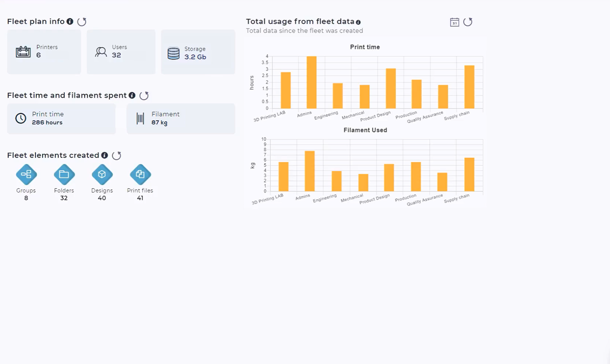Open the Users card showing 32

[121, 52]
